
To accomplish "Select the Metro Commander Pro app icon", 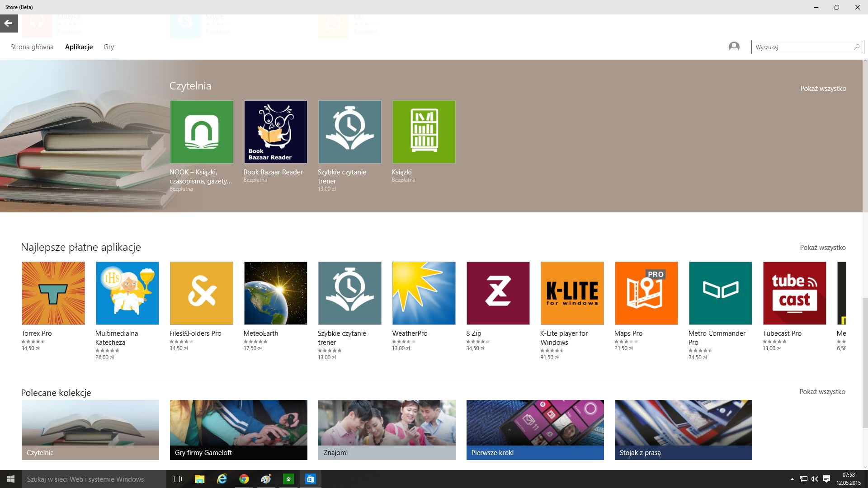I will click(x=721, y=293).
